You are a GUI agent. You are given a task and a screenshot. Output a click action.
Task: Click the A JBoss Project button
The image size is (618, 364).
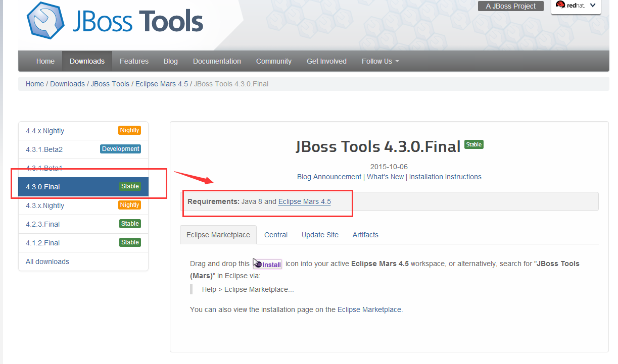[x=510, y=6]
